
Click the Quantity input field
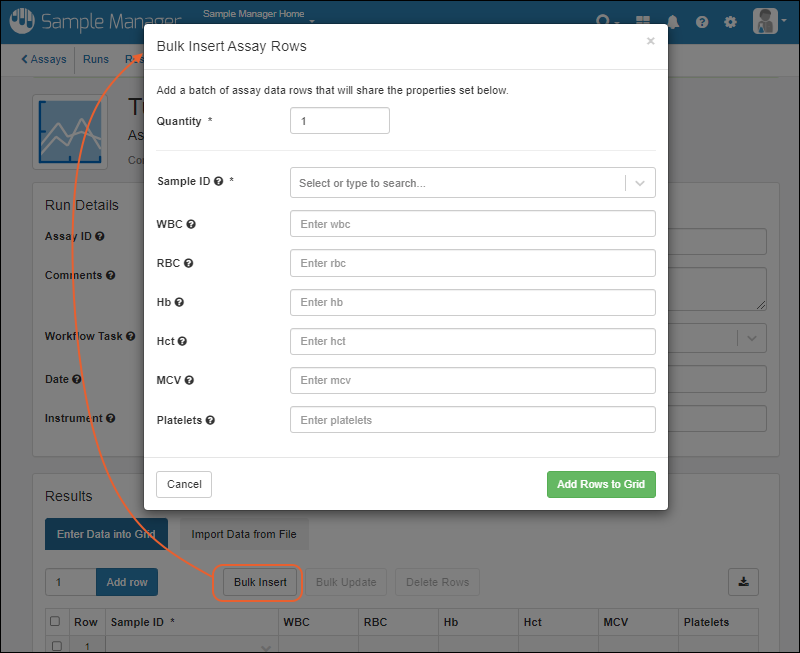pos(339,121)
